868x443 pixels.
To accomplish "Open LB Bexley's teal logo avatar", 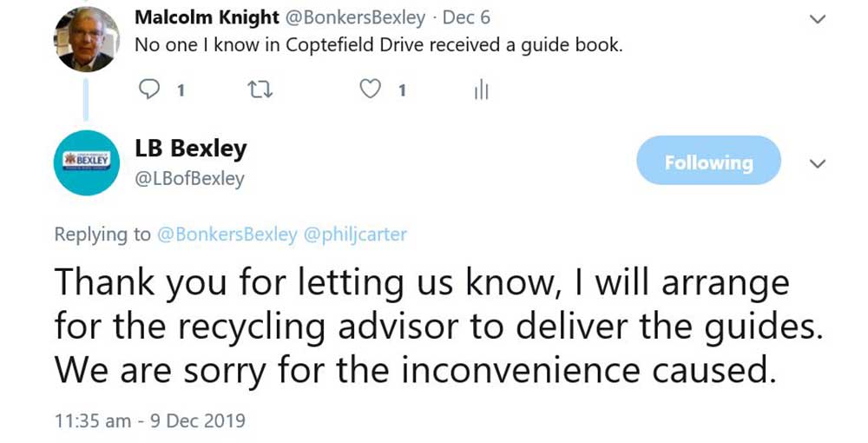I will click(85, 162).
